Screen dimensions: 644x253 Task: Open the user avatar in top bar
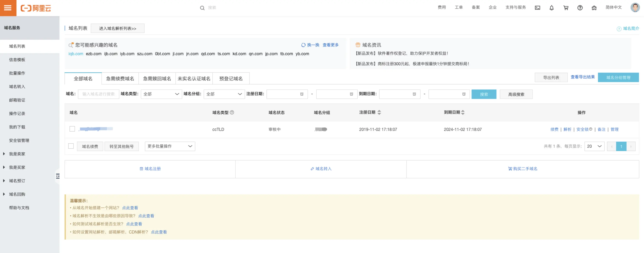pos(635,7)
